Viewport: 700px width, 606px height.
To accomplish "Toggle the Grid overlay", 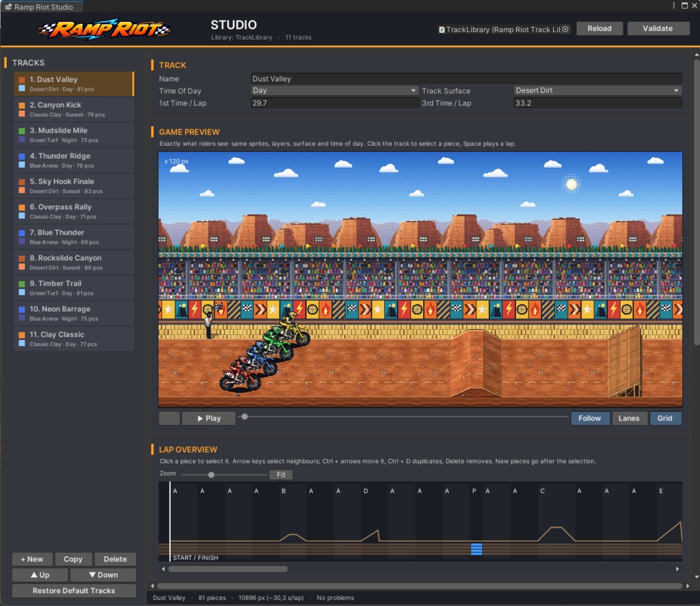I will [x=664, y=419].
